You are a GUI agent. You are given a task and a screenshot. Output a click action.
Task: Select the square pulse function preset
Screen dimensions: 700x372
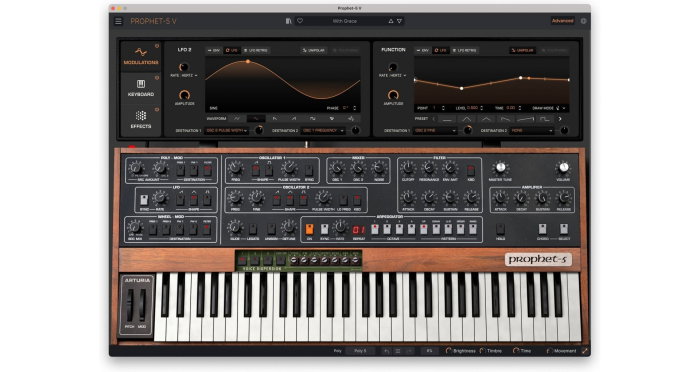click(x=545, y=119)
